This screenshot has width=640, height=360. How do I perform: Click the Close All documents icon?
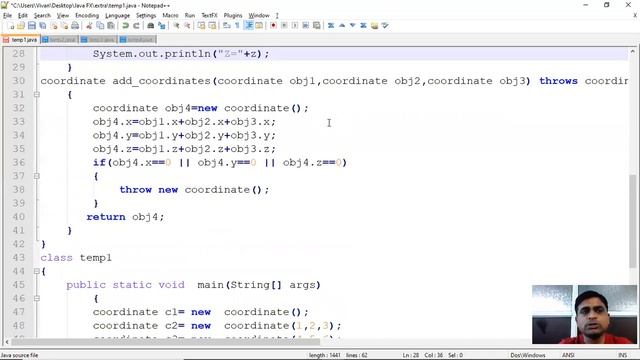pyautogui.click(x=64, y=26)
